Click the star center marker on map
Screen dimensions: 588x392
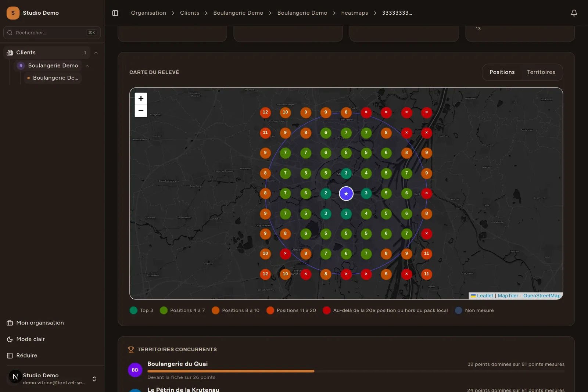click(346, 194)
